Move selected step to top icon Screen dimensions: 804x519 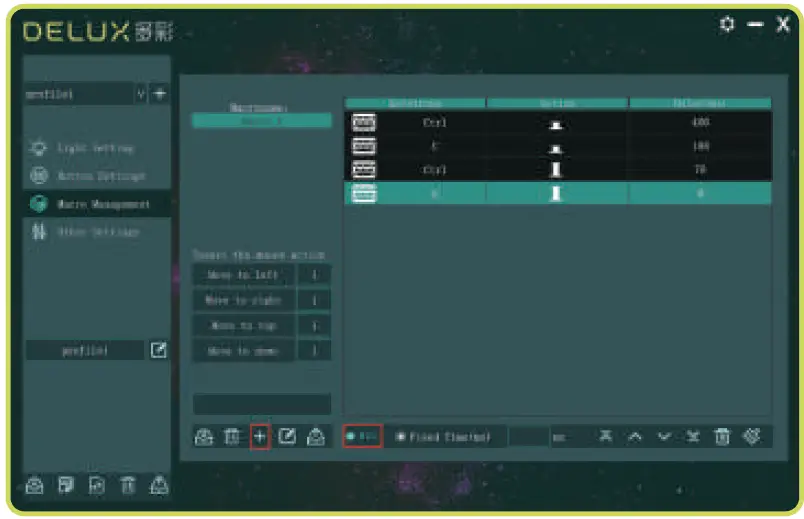(x=606, y=436)
